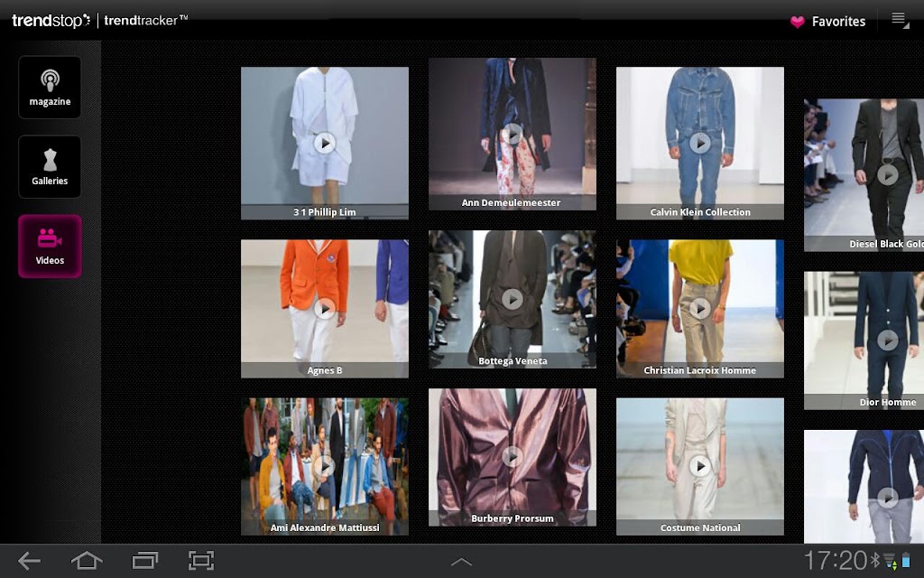This screenshot has height=578, width=924.
Task: Play the 3 1 Phillip Lim video
Action: [x=324, y=144]
